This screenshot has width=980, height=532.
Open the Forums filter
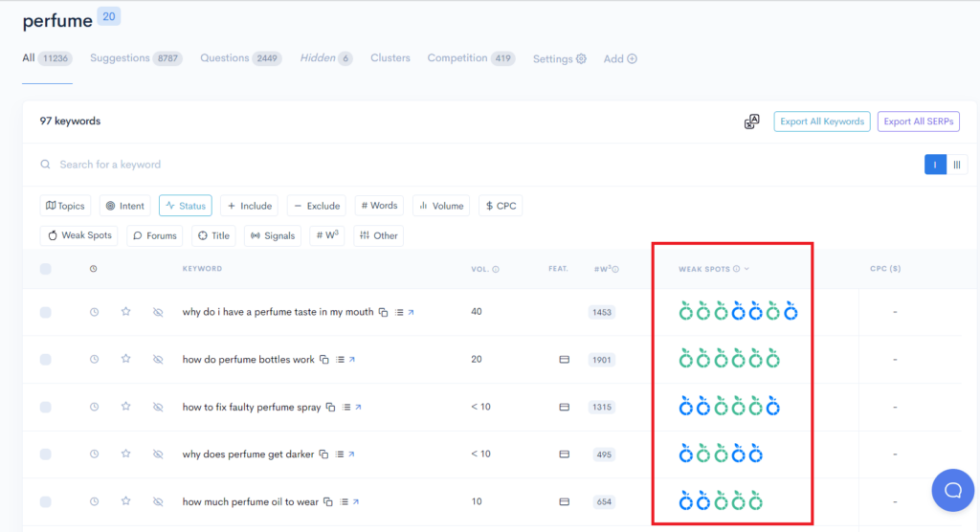coord(154,235)
